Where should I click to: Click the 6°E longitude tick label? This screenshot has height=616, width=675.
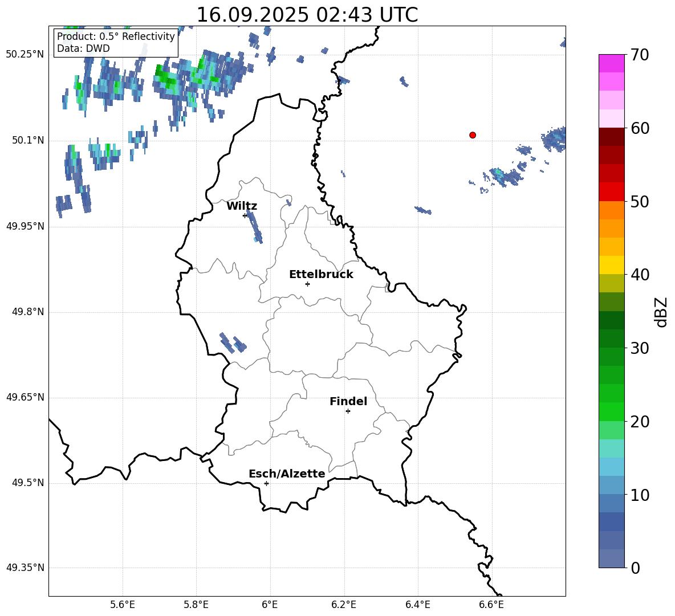pyautogui.click(x=270, y=605)
